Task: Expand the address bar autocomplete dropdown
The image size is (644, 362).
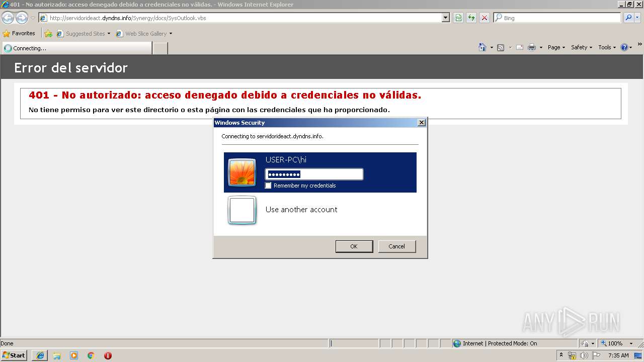Action: click(445, 18)
